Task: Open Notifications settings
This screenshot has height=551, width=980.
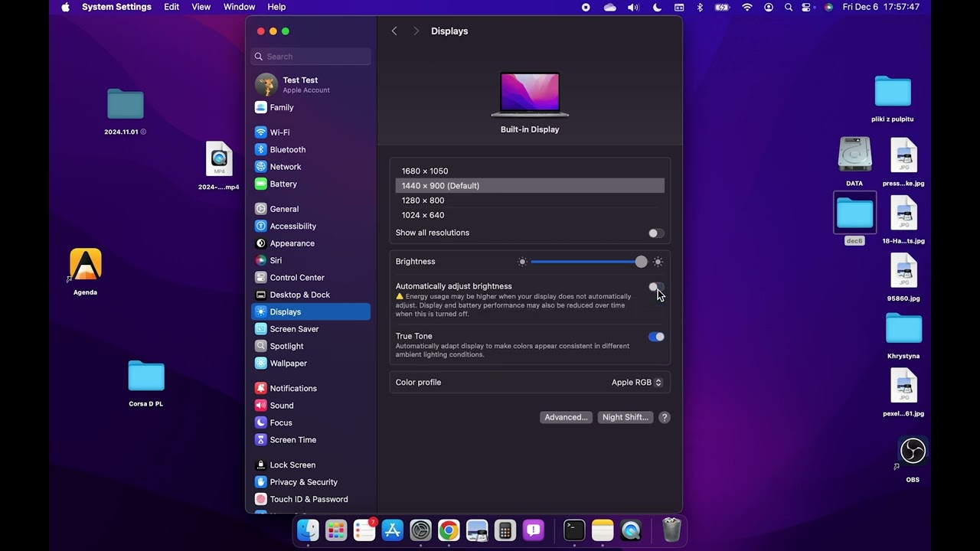Action: click(x=311, y=389)
